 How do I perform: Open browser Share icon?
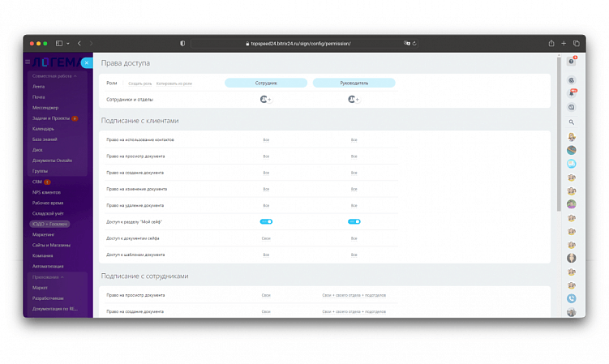(551, 43)
